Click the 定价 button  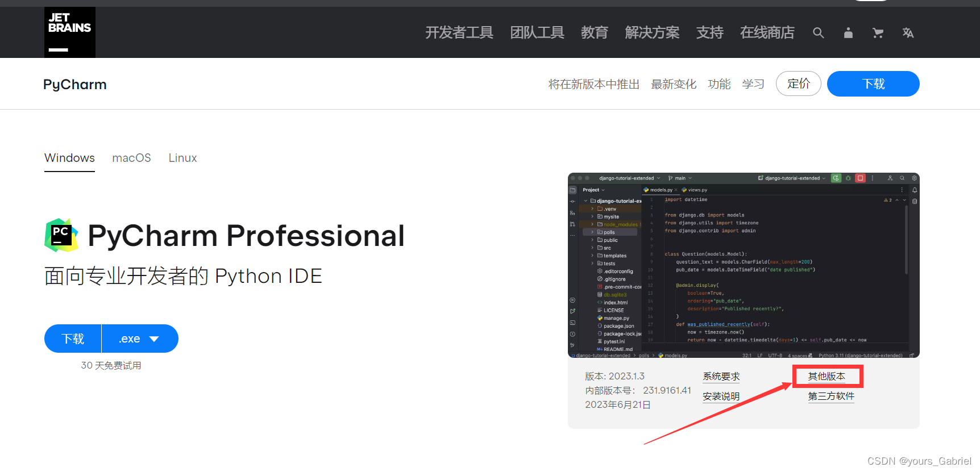tap(799, 83)
